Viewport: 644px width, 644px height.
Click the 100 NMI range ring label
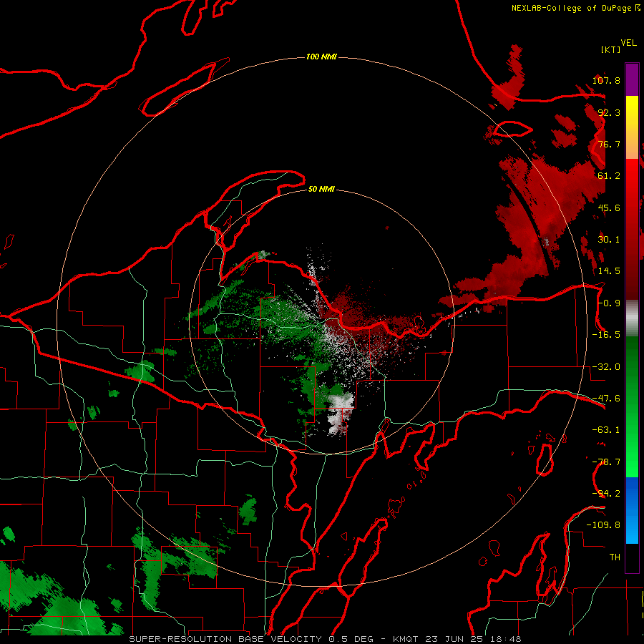(x=321, y=57)
